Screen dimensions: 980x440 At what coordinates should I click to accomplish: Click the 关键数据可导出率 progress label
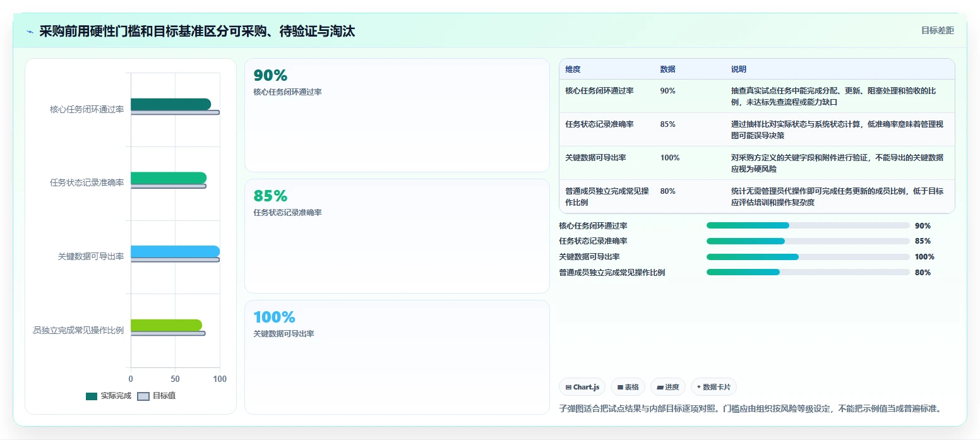tap(589, 257)
